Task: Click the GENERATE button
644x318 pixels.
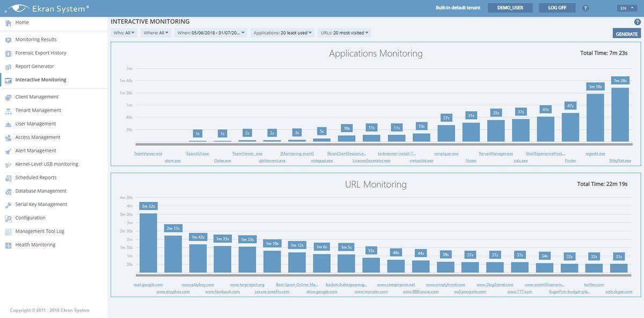Action: click(x=627, y=33)
